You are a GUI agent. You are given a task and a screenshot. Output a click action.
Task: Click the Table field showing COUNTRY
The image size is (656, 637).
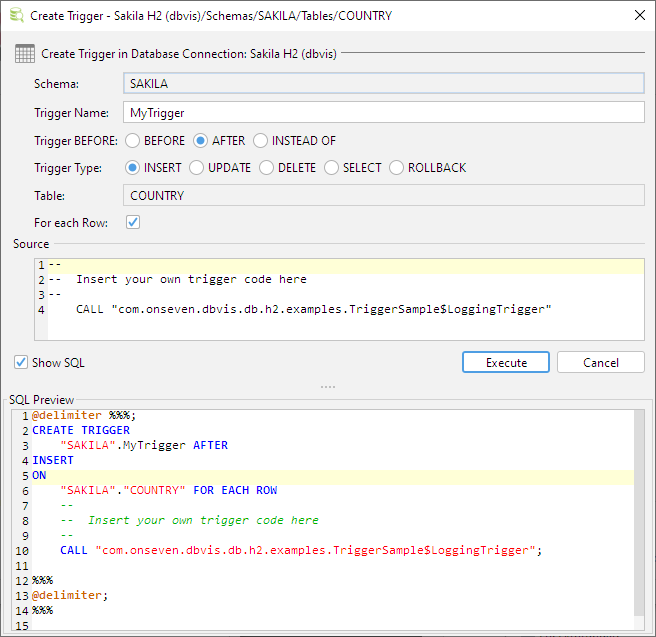pos(383,196)
